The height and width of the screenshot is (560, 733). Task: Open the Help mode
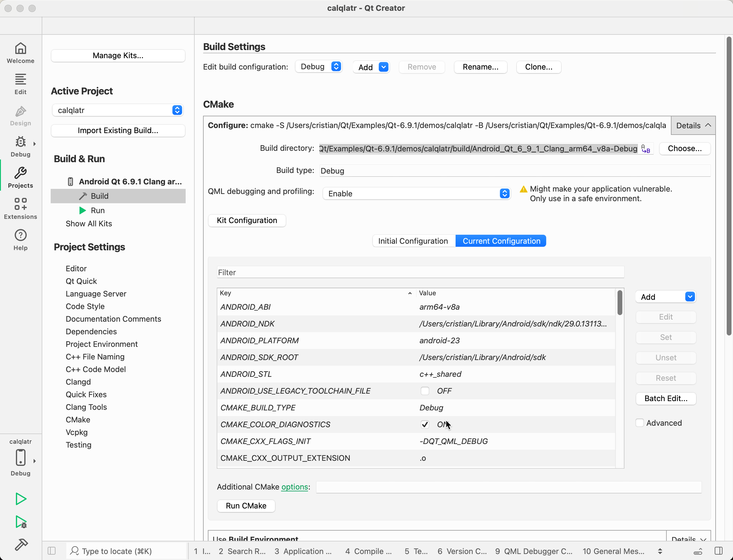click(20, 240)
